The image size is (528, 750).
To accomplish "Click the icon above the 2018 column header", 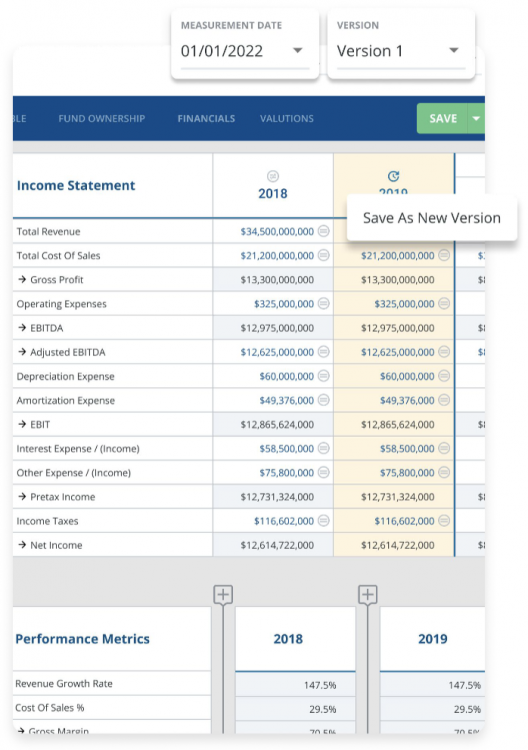I will click(x=273, y=176).
